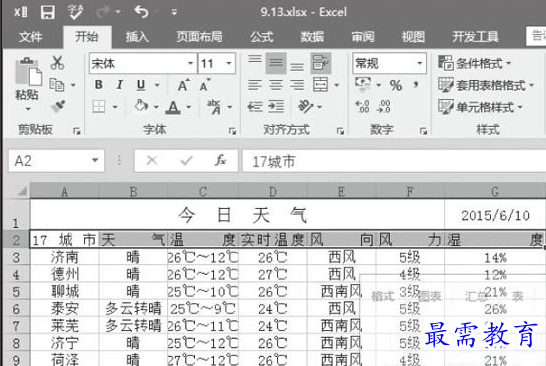
Task: Open the underline style dropdown arrow
Action: coord(157,85)
